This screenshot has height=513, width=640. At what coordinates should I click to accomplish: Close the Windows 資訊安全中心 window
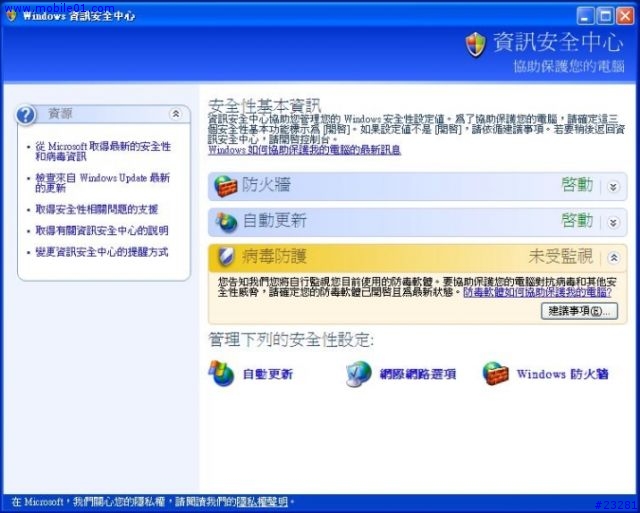pyautogui.click(x=625, y=16)
